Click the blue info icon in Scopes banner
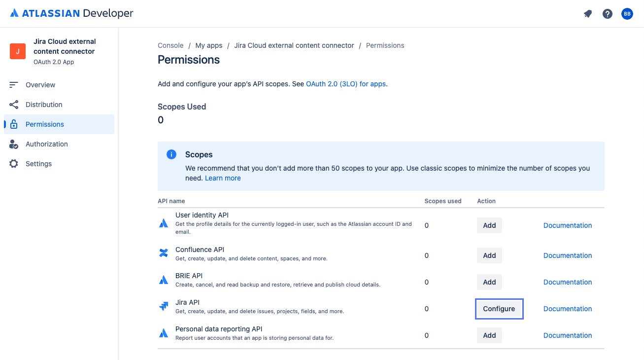The height and width of the screenshot is (360, 644). (x=171, y=154)
